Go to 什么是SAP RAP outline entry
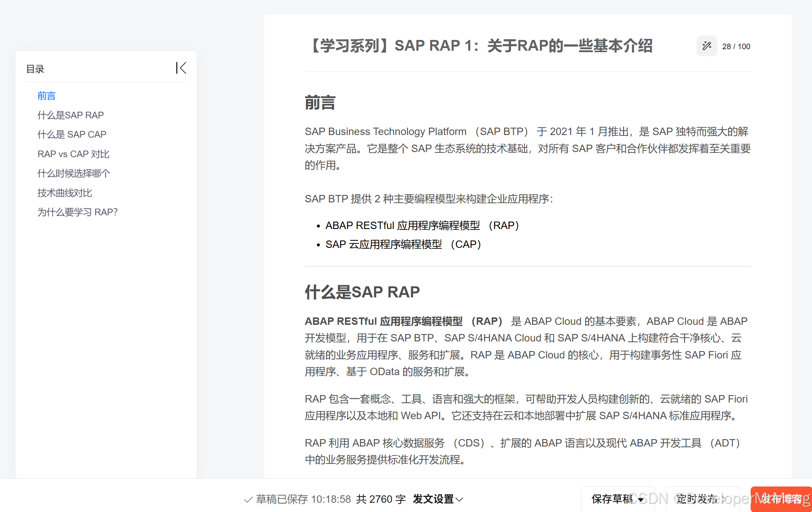This screenshot has height=512, width=812. tap(71, 115)
